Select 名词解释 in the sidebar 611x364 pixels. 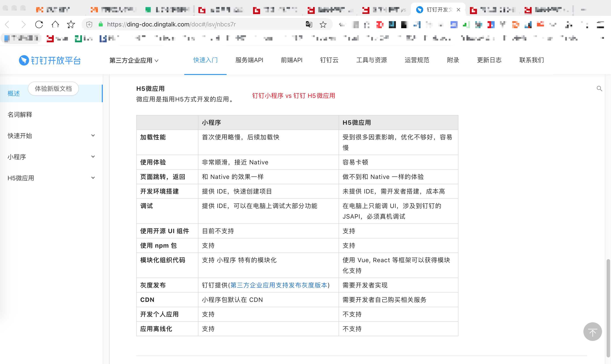20,115
